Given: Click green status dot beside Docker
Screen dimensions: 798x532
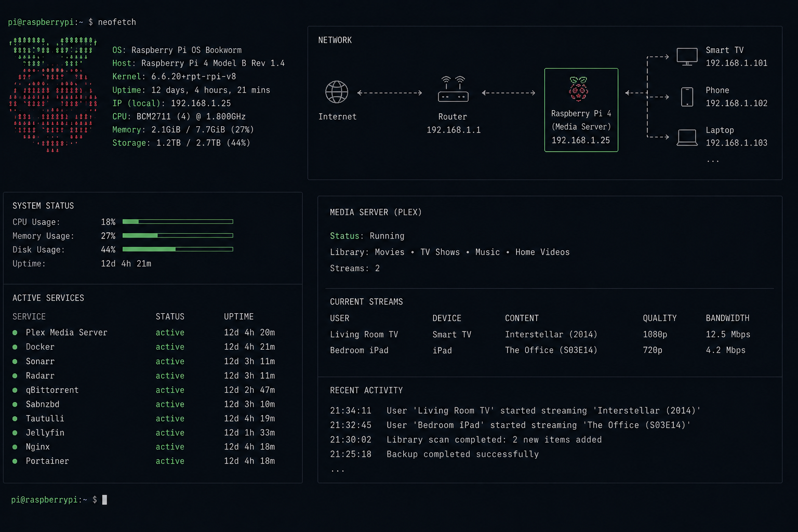Looking at the screenshot, I should pyautogui.click(x=15, y=347).
